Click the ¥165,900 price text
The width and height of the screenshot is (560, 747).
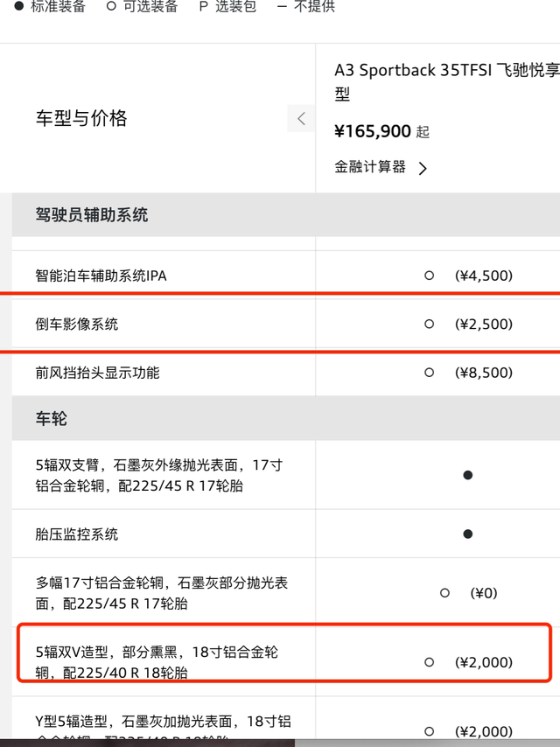click(x=373, y=131)
